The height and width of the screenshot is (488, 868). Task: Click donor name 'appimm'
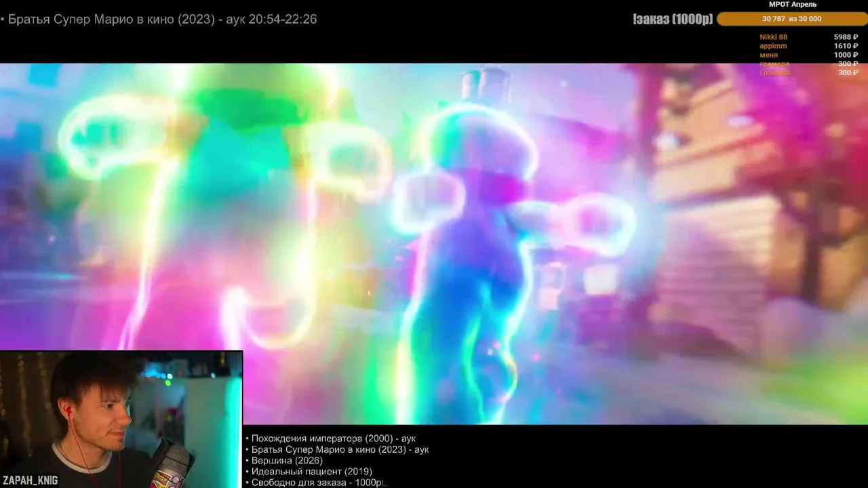point(773,46)
